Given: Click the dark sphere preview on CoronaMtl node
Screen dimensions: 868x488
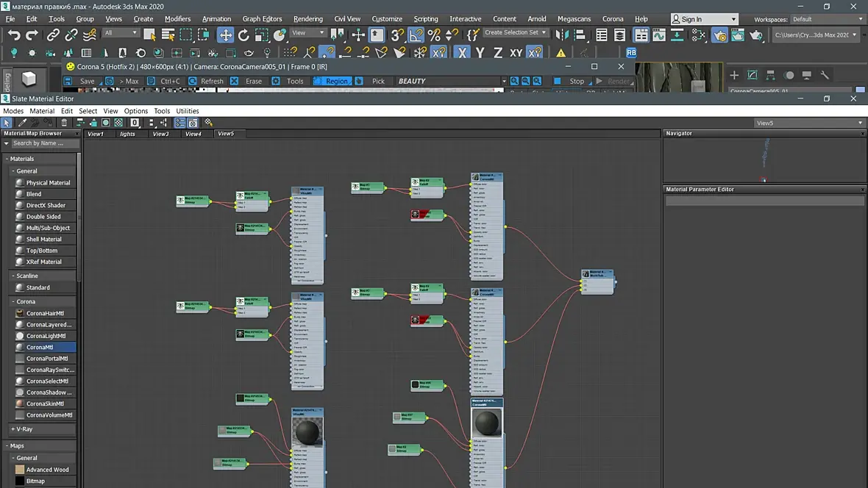Looking at the screenshot, I should pos(486,423).
